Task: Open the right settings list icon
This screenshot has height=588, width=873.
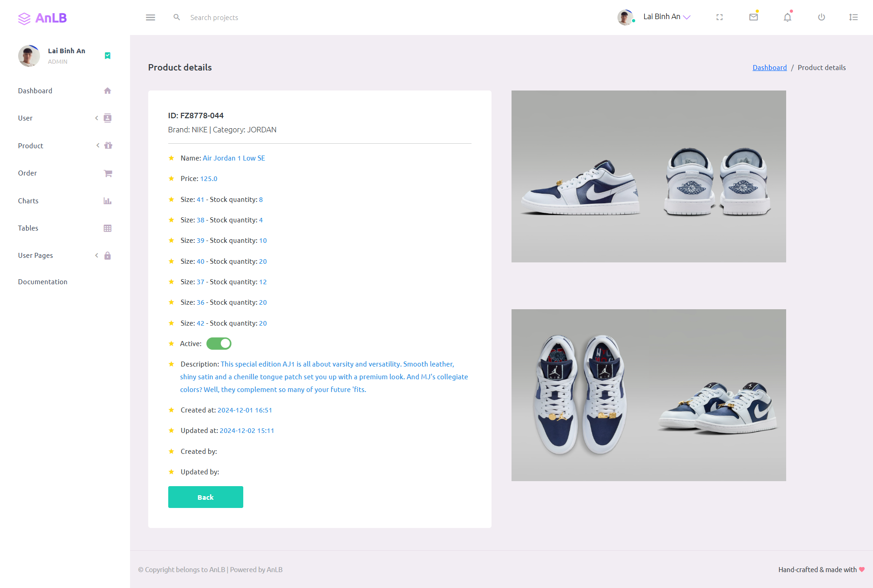Action: tap(853, 17)
